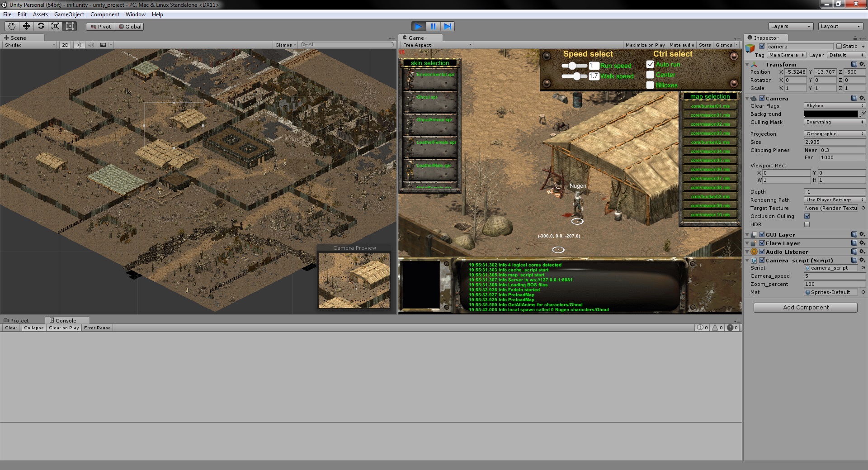The width and height of the screenshot is (868, 470).
Task: Toggle Scene view lighting icon
Action: (x=79, y=45)
